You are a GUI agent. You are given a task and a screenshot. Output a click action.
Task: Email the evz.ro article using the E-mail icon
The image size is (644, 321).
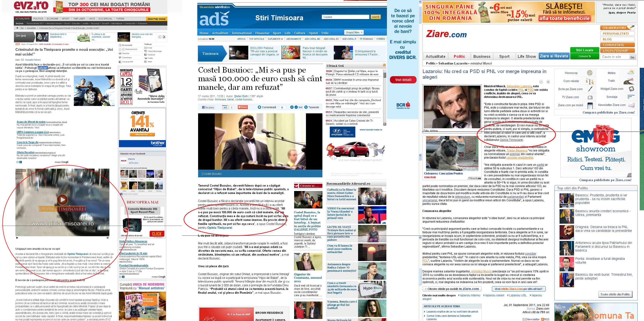[146, 48]
